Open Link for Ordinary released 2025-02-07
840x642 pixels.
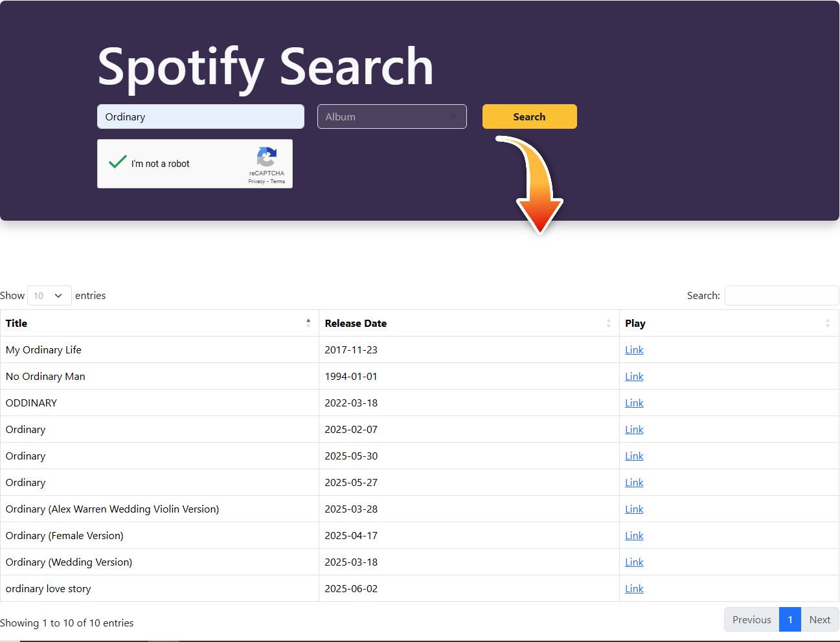[x=634, y=429]
